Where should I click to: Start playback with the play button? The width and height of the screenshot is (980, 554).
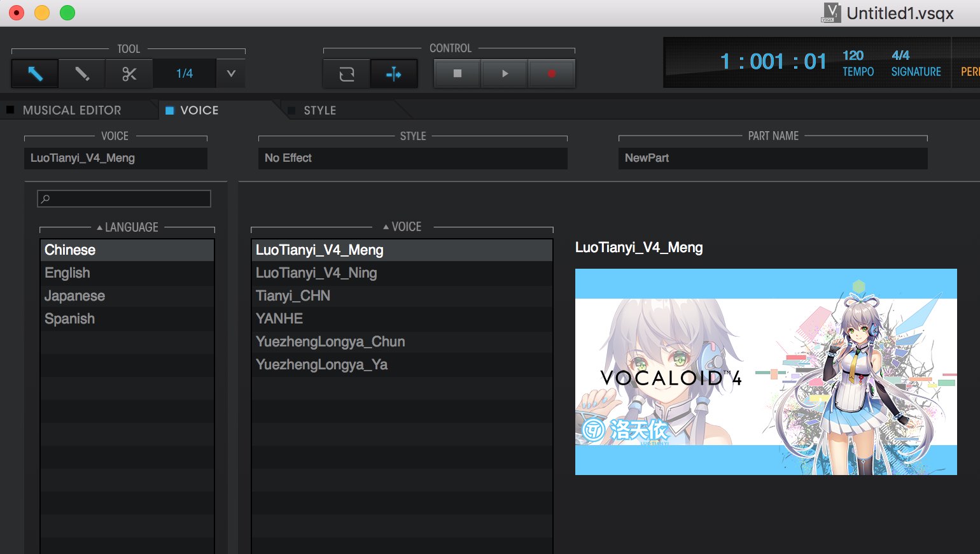[x=505, y=74]
